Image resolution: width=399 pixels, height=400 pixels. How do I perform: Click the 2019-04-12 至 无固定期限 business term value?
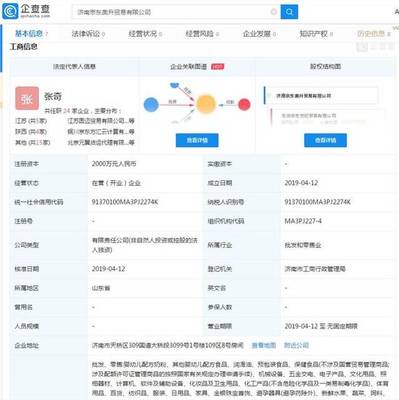tap(321, 326)
